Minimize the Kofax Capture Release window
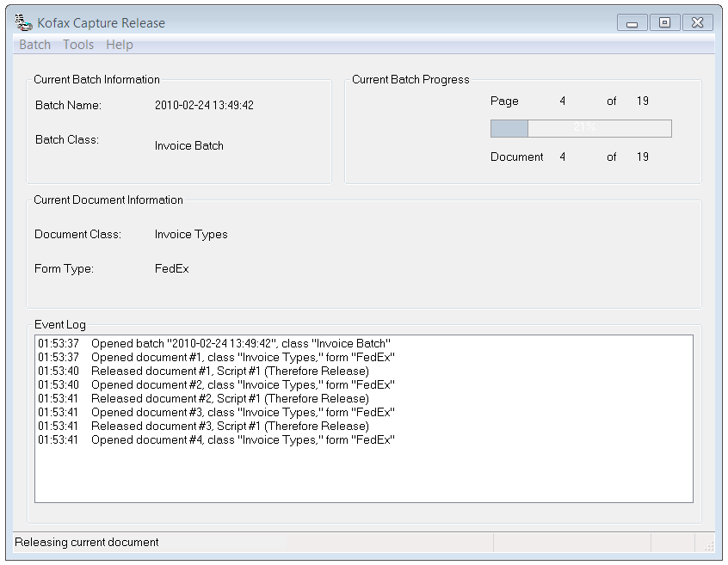Viewport: 728px width, 565px height. tap(632, 22)
